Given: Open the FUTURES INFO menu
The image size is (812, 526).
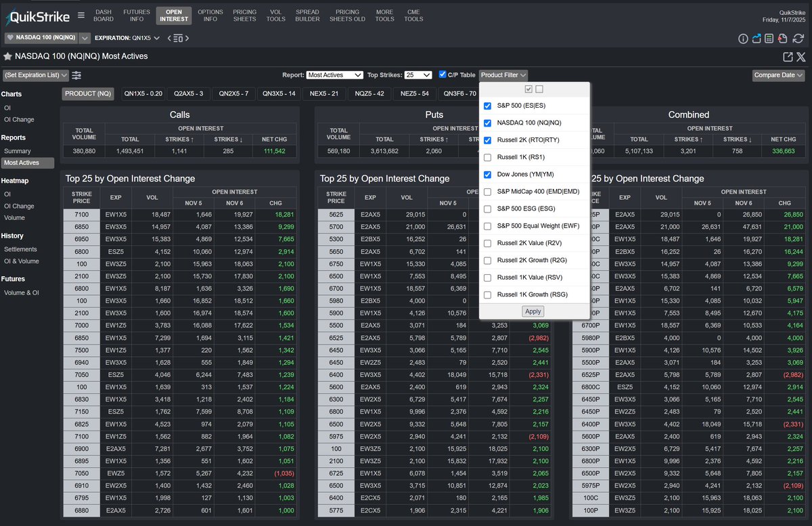Looking at the screenshot, I should [136, 16].
